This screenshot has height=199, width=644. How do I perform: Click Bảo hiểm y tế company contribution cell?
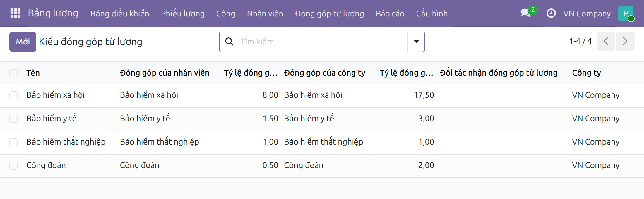(x=309, y=118)
